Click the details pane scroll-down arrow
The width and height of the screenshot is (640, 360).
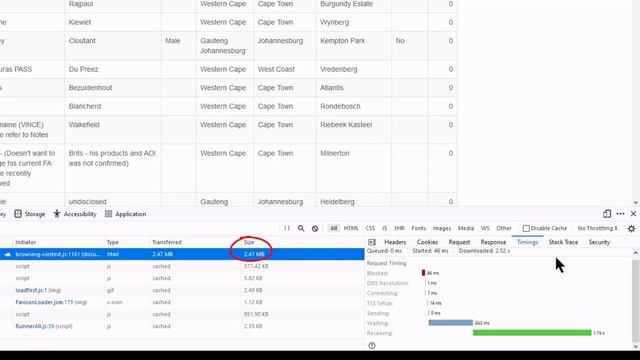[x=636, y=347]
